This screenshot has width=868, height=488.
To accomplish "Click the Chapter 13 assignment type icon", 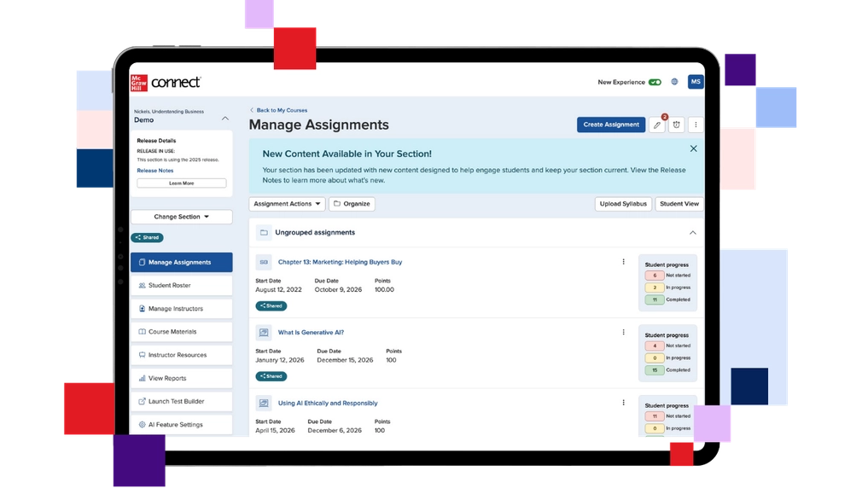I will [264, 262].
